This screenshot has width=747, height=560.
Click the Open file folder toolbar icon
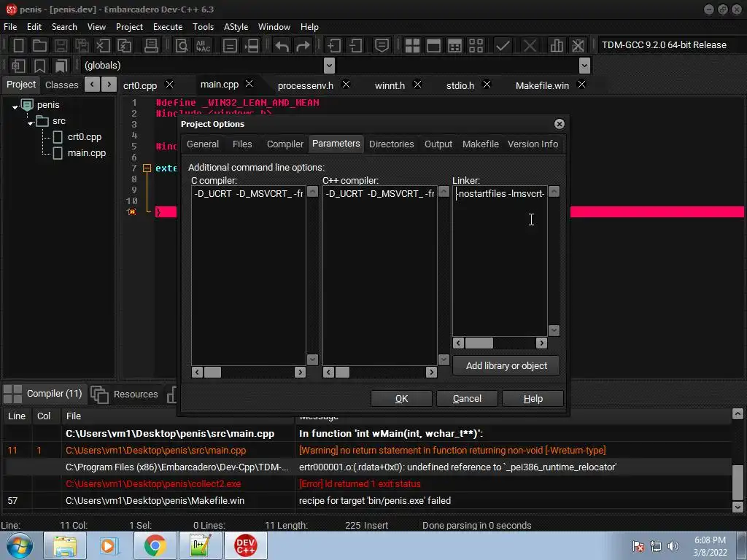pos(39,46)
